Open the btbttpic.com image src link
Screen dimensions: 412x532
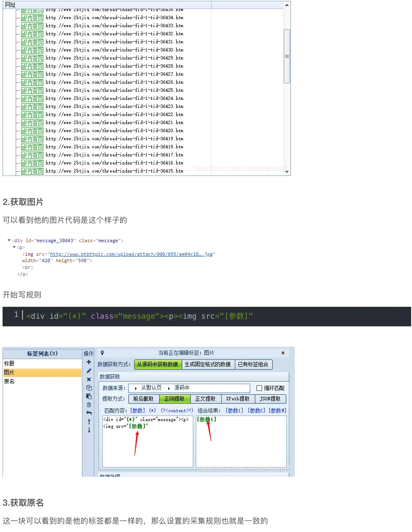click(132, 254)
